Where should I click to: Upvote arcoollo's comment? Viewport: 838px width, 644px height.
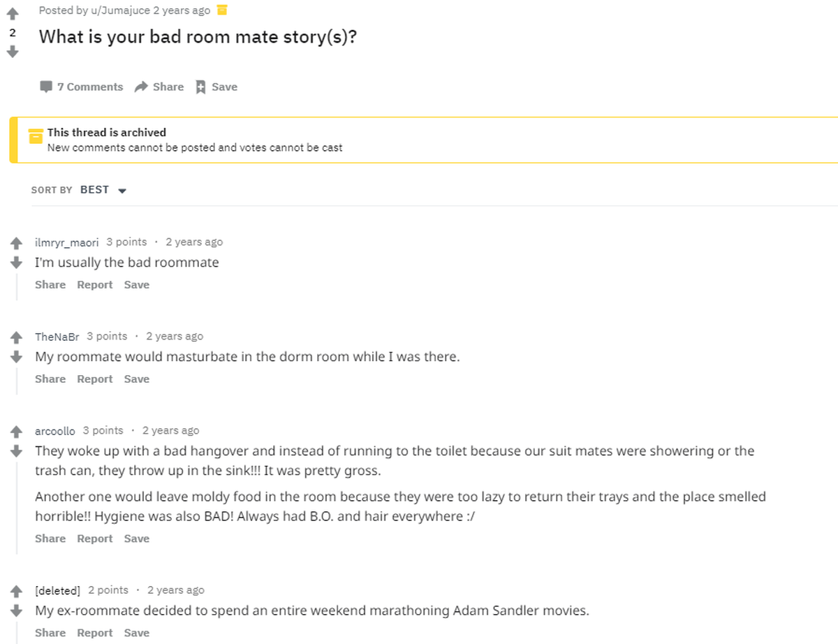pos(17,432)
